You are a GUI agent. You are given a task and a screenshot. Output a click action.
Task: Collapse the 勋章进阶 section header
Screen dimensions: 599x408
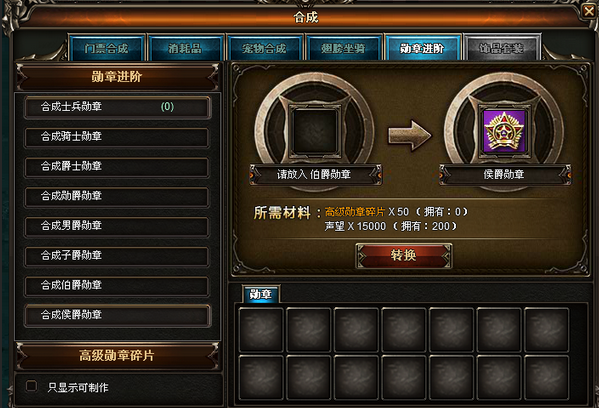point(117,77)
